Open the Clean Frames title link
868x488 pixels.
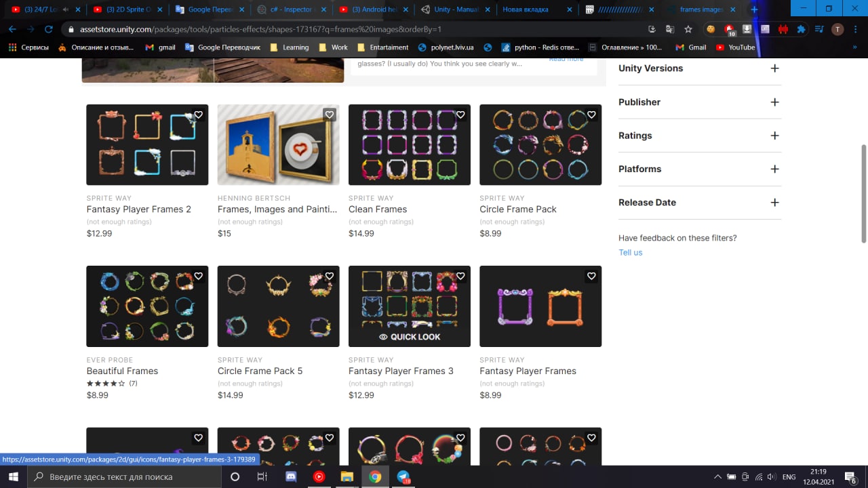coord(378,209)
